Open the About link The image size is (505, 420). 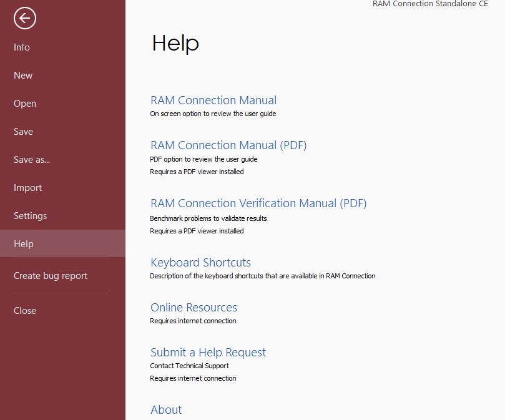tap(166, 409)
